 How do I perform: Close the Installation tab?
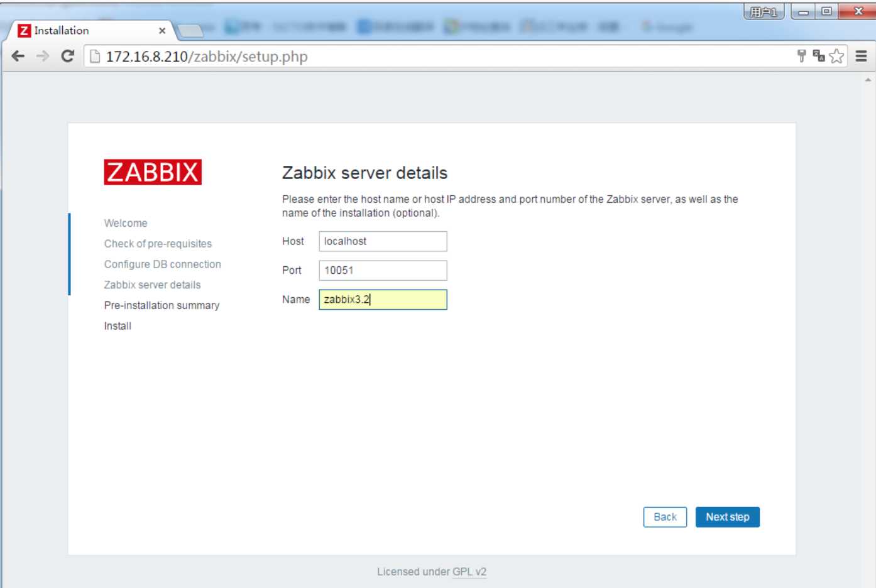click(162, 30)
